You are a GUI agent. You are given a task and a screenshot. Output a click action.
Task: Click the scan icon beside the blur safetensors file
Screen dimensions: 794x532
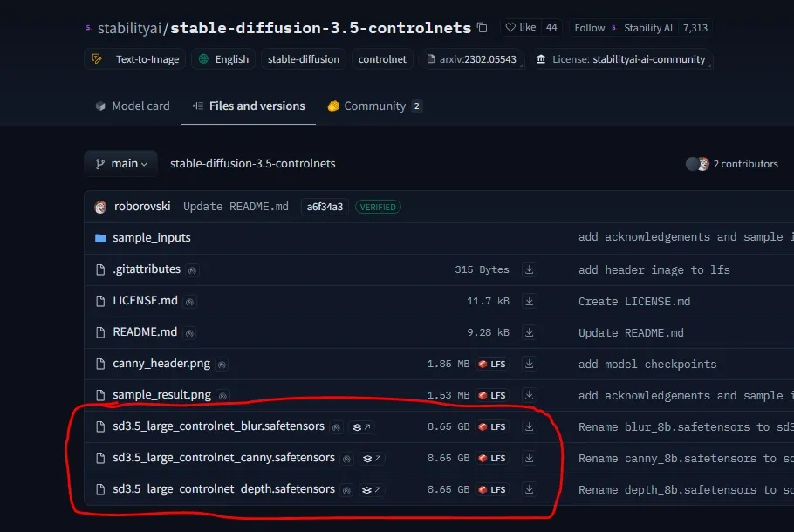click(336, 427)
